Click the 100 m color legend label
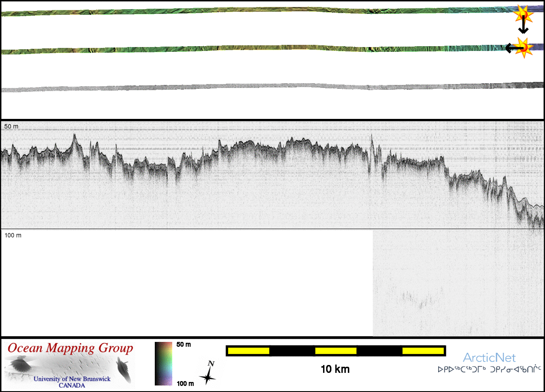This screenshot has height=392, width=545. point(185,383)
